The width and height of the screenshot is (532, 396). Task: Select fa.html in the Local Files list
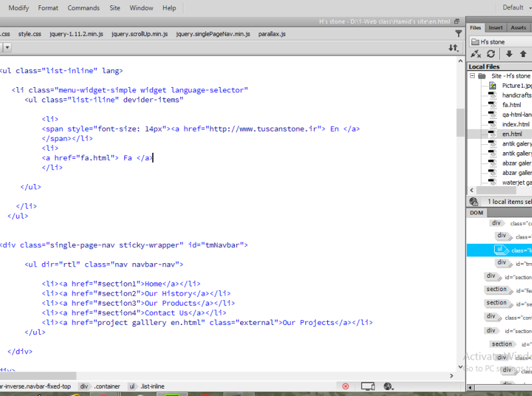tap(511, 105)
